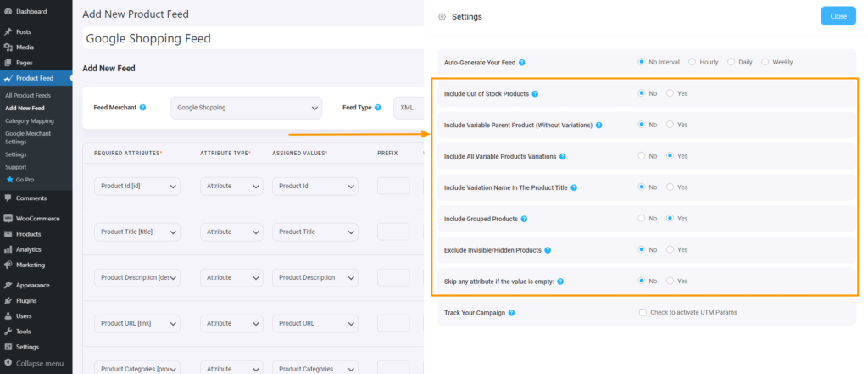Click the Pages icon in sidebar
The width and height of the screenshot is (868, 374).
[8, 63]
